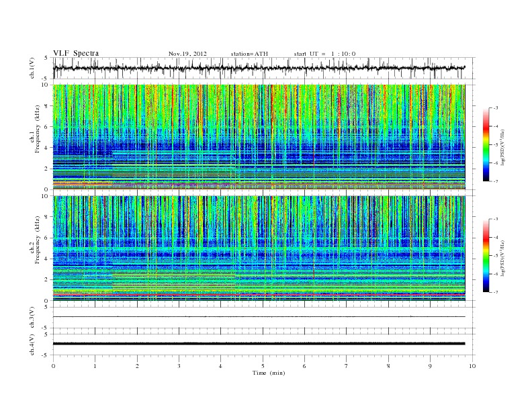This screenshot has height=411, width=532.
Task: Click the '1' tick on the time axis
Action: pyautogui.click(x=95, y=366)
